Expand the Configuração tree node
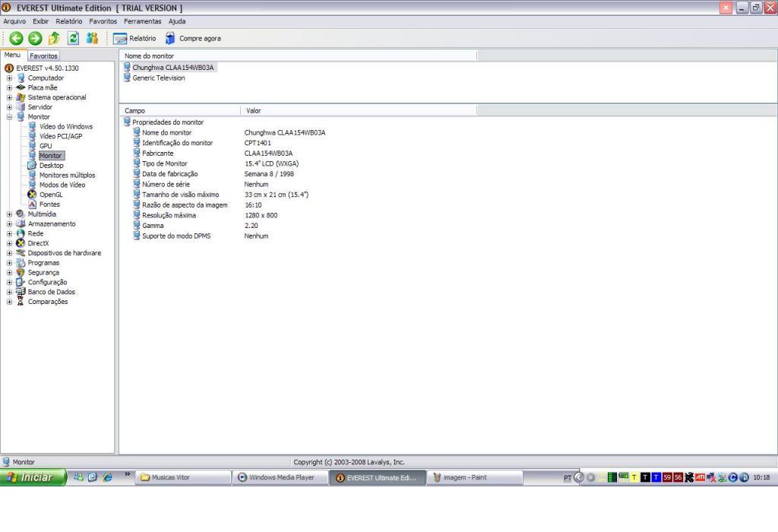This screenshot has width=778, height=532. pos(9,283)
